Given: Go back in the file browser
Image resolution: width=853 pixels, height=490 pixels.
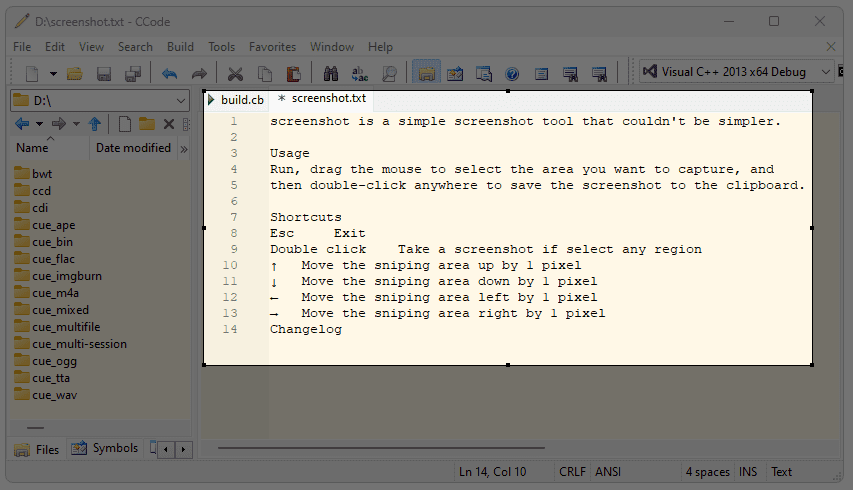Looking at the screenshot, I should tap(22, 124).
